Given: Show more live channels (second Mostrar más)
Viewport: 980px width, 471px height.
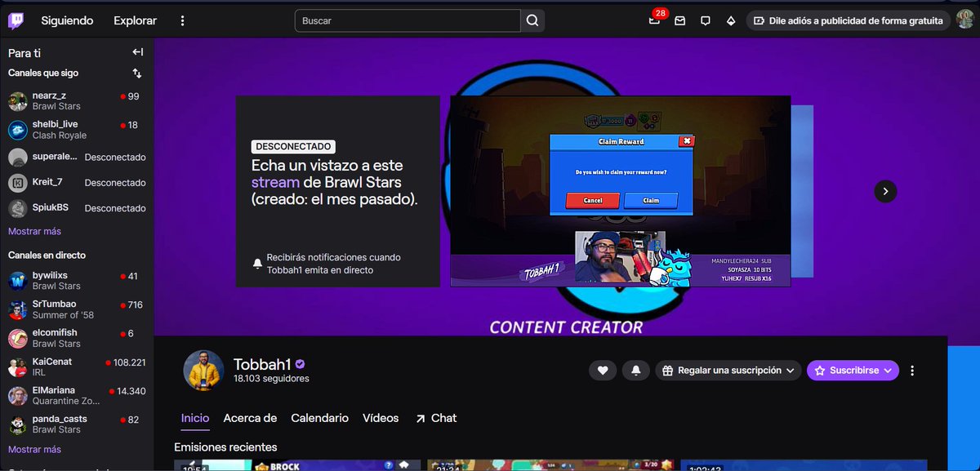Looking at the screenshot, I should (34, 450).
